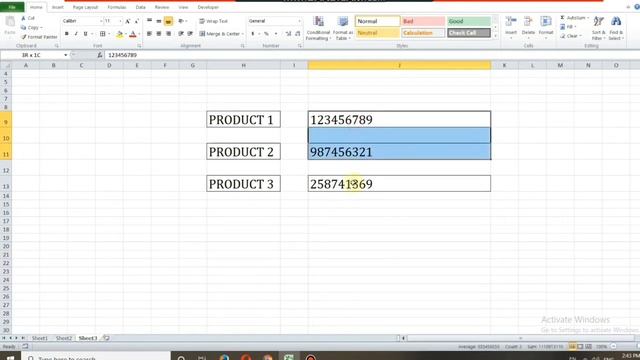640x360 pixels.
Task: Apply the Neutral cell style
Action: 378,33
